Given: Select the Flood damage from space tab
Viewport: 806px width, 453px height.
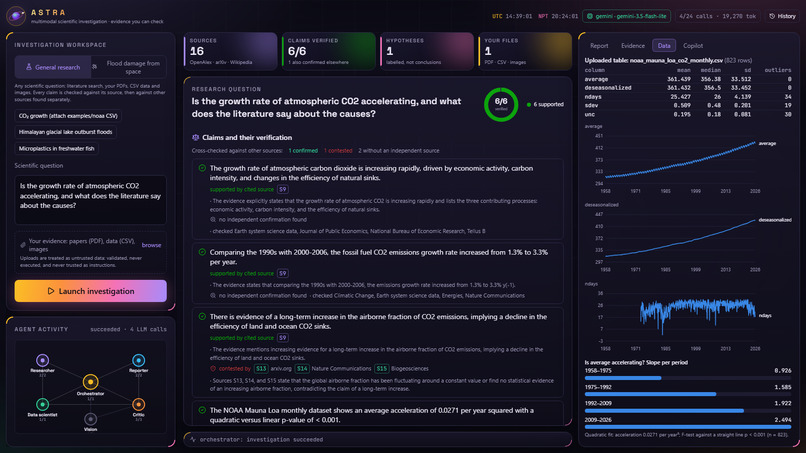Looking at the screenshot, I should coord(129,67).
